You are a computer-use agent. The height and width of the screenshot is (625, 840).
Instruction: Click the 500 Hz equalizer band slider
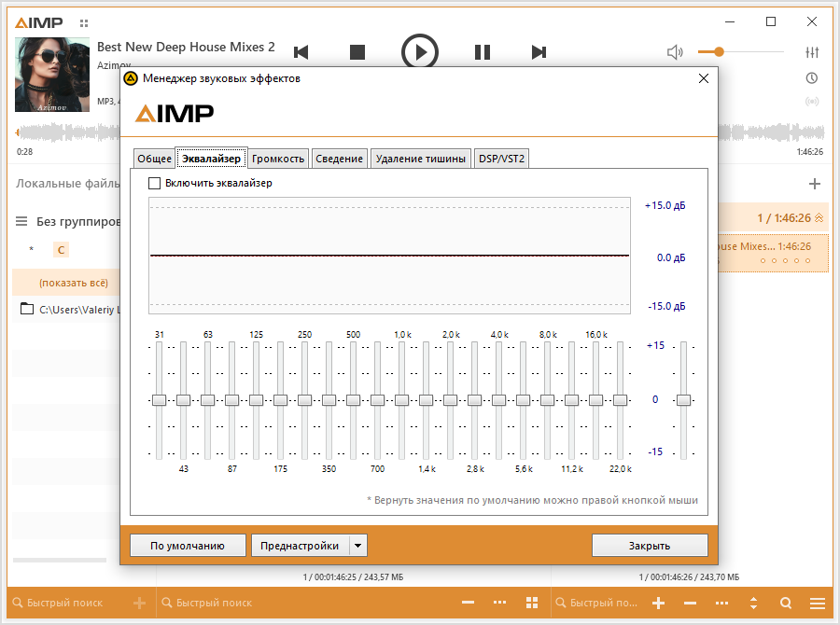353,400
